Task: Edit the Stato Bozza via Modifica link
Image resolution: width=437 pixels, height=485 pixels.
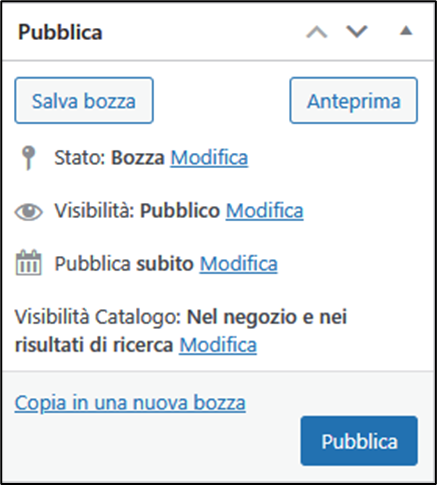Action: [x=209, y=158]
